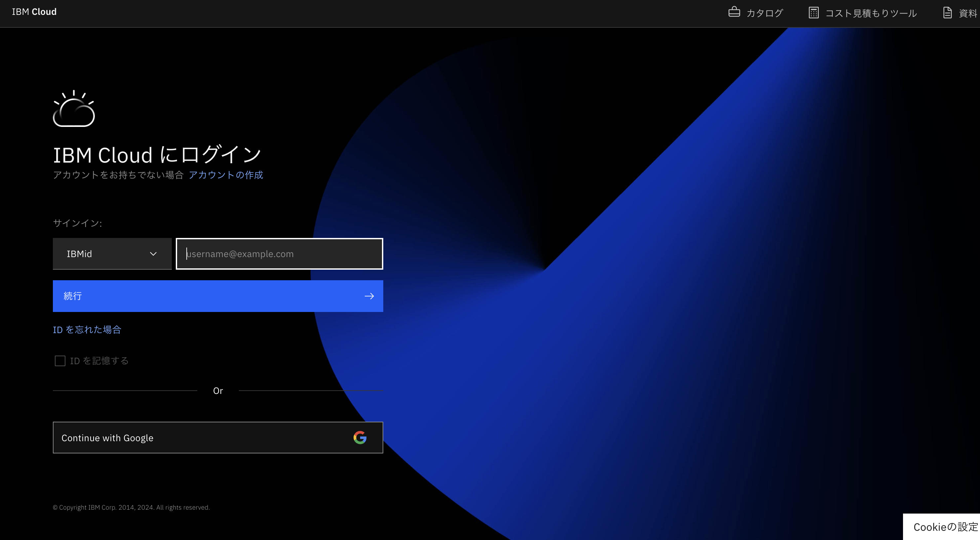Click the chevron on the IBMid selector
The image size is (980, 540).
tap(154, 253)
